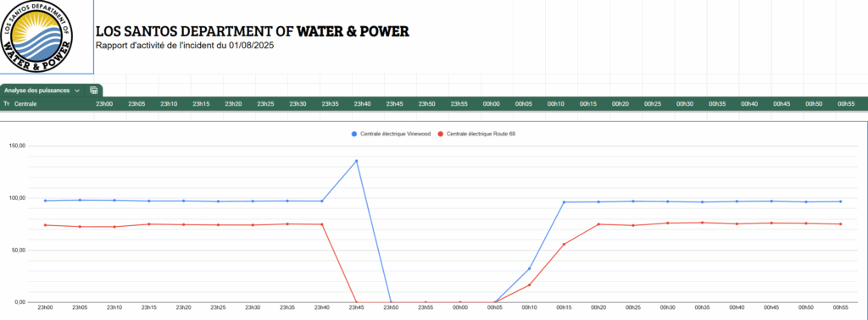Click the 00h05 chart x-axis label

pyautogui.click(x=494, y=306)
